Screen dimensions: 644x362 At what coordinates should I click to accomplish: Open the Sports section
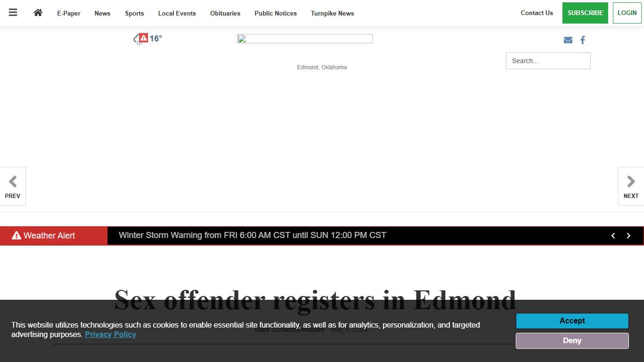[x=134, y=13]
